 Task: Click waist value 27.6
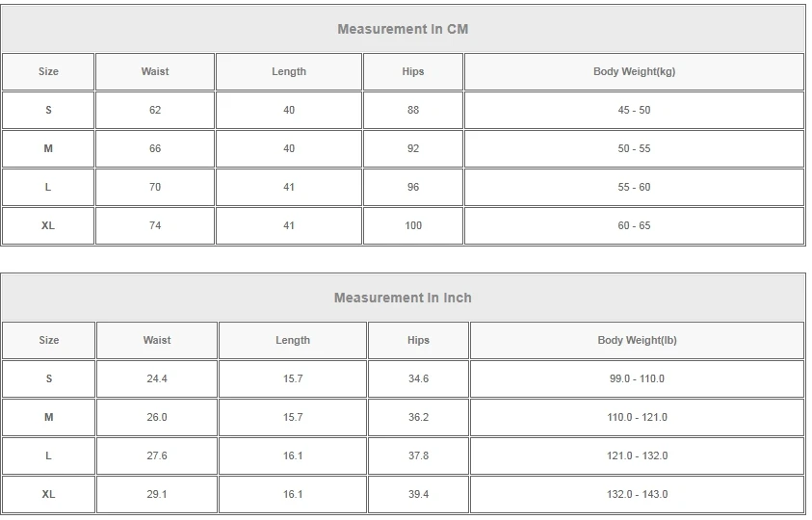pyautogui.click(x=157, y=455)
